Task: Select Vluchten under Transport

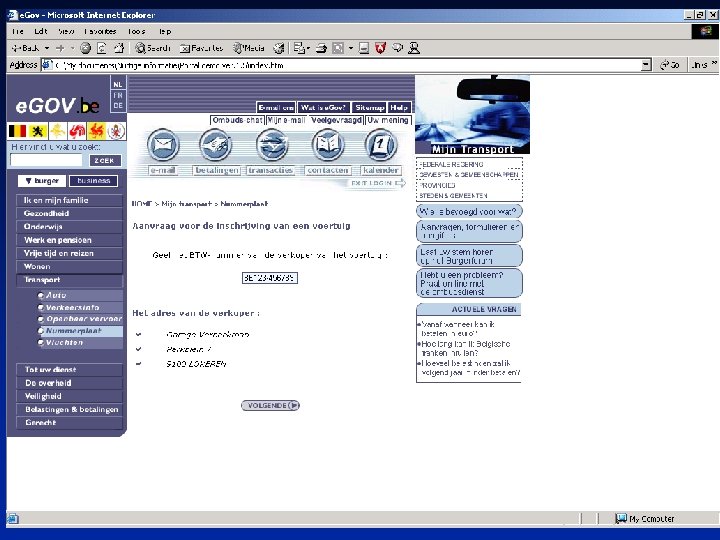Action: pyautogui.click(x=80, y=343)
